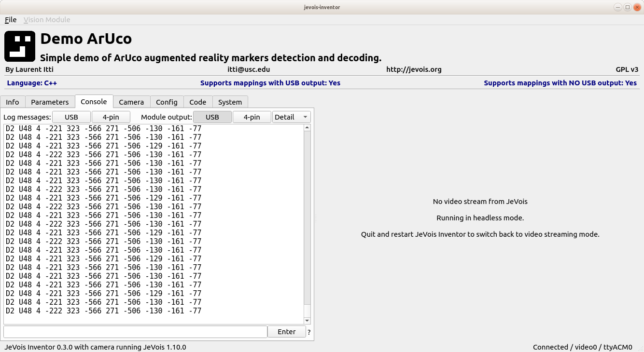Image resolution: width=644 pixels, height=352 pixels.
Task: Toggle Module output USB button
Action: pos(212,117)
